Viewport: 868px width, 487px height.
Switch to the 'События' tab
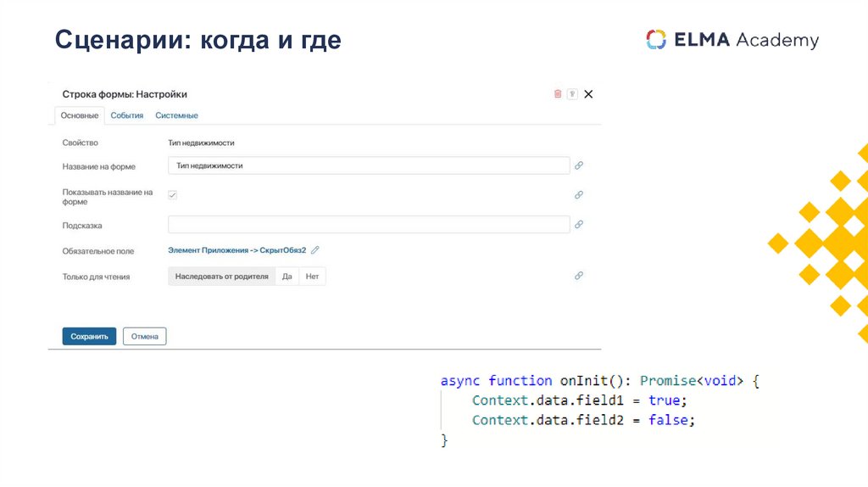click(x=127, y=115)
